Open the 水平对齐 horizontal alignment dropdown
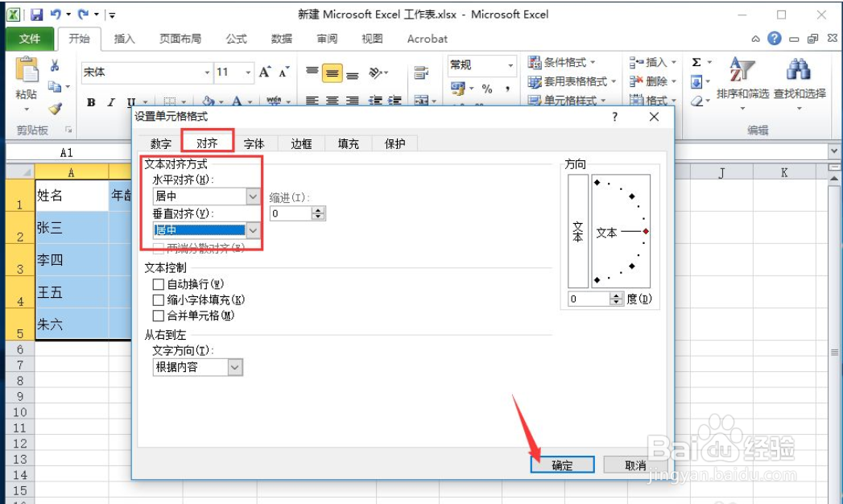 tap(251, 196)
